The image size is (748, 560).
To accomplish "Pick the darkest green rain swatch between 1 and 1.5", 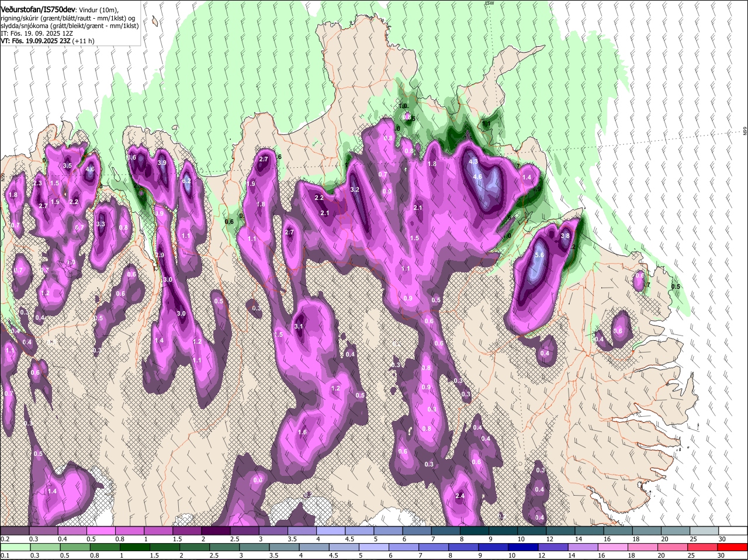I will [x=135, y=547].
